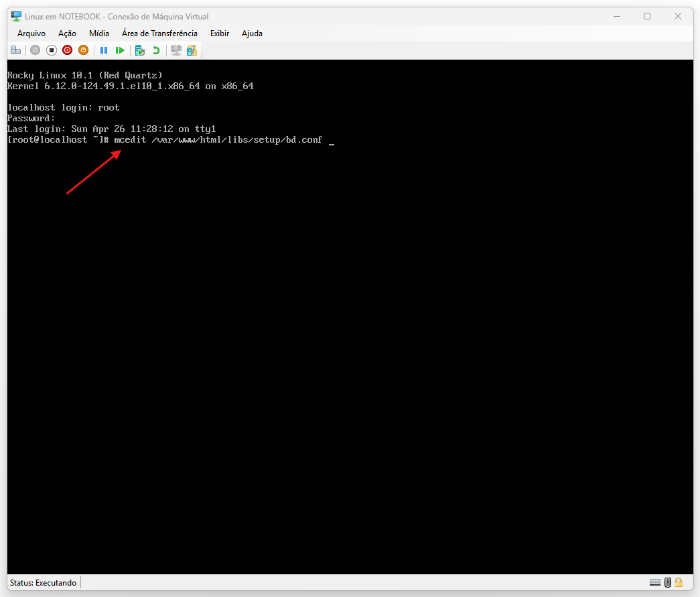The image size is (700, 597).
Task: Open the Arquivo menu
Action: (31, 34)
